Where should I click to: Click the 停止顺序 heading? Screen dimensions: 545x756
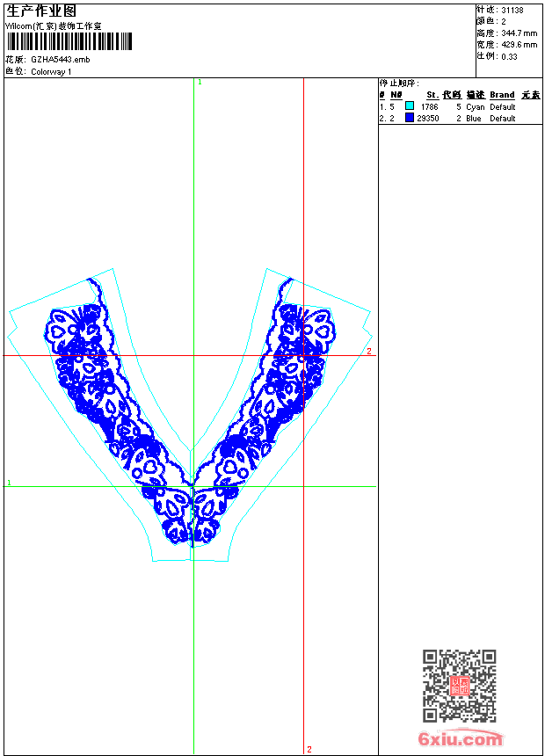tap(399, 83)
